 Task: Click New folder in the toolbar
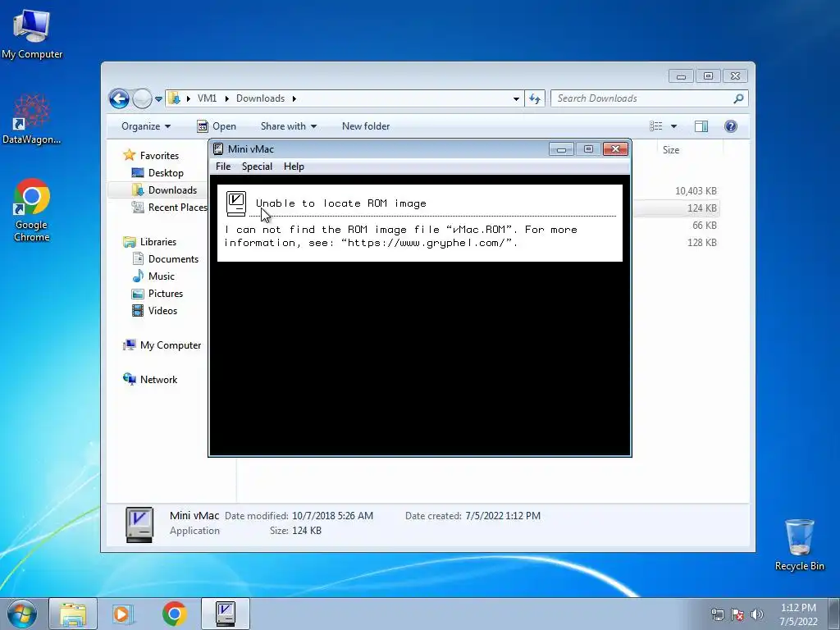pyautogui.click(x=366, y=126)
